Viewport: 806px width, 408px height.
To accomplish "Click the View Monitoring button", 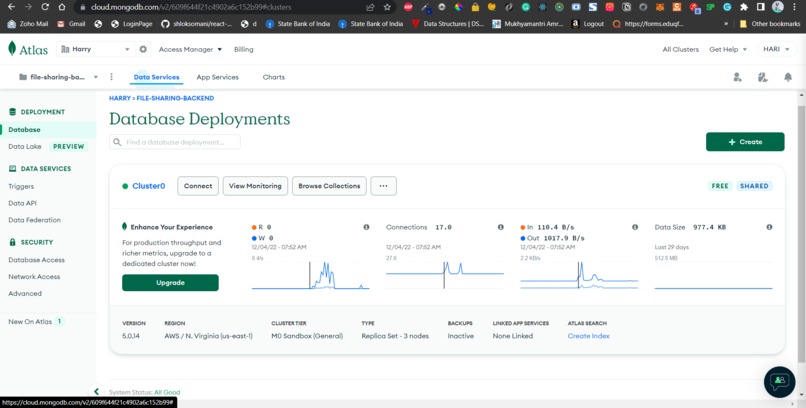I will coord(255,186).
